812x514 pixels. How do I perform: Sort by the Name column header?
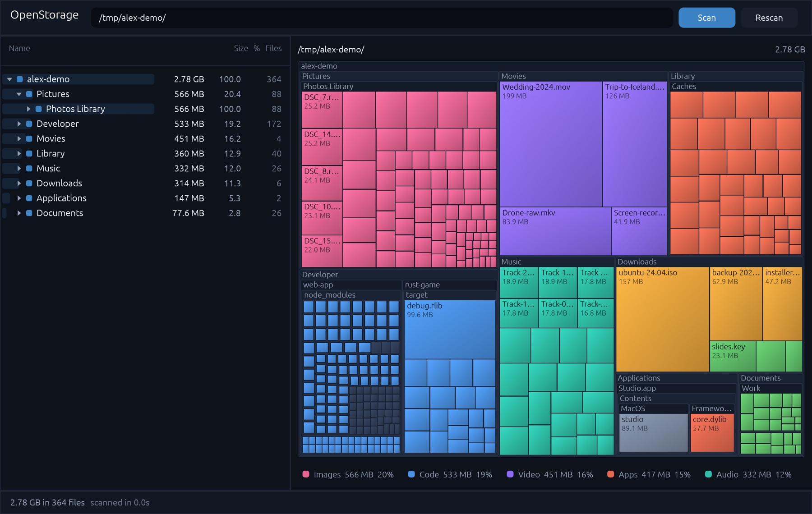tap(19, 49)
